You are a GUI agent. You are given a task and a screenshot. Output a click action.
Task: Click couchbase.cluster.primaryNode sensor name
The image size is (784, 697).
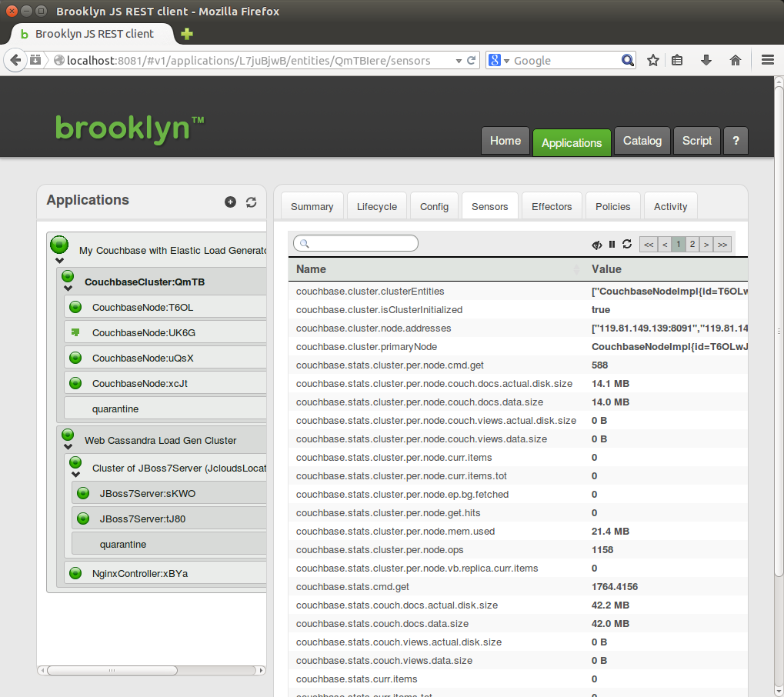click(x=366, y=347)
